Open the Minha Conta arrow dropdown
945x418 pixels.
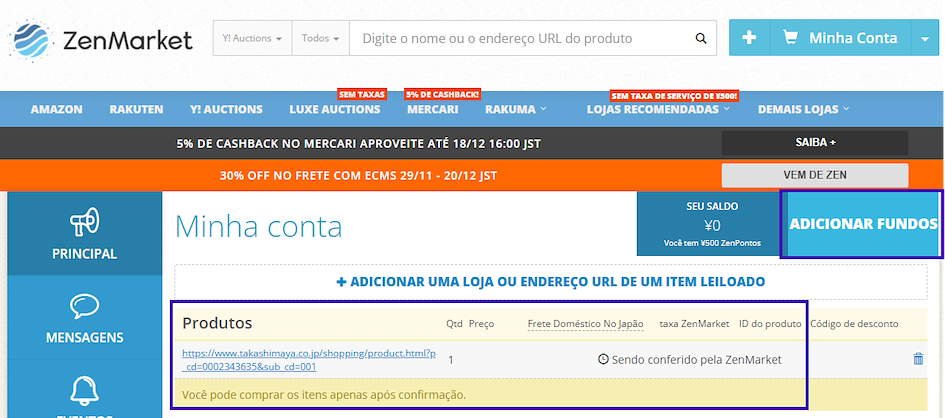coord(925,38)
